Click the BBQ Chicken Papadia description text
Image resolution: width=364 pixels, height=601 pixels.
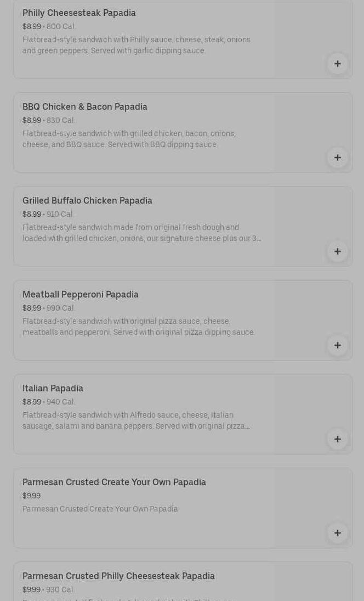129,139
